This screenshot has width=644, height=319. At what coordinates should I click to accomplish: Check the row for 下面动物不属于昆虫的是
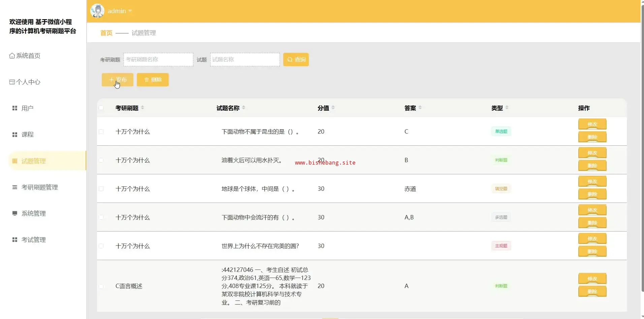101,132
